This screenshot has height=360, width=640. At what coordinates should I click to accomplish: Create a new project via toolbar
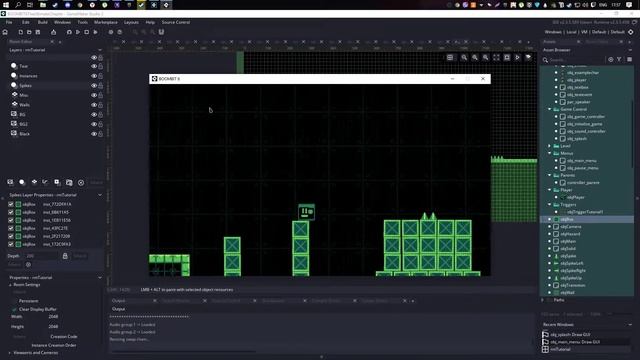20,32
